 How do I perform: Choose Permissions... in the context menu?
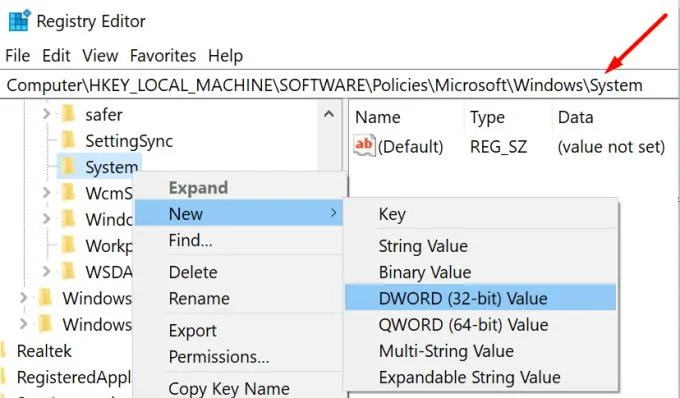pyautogui.click(x=219, y=357)
